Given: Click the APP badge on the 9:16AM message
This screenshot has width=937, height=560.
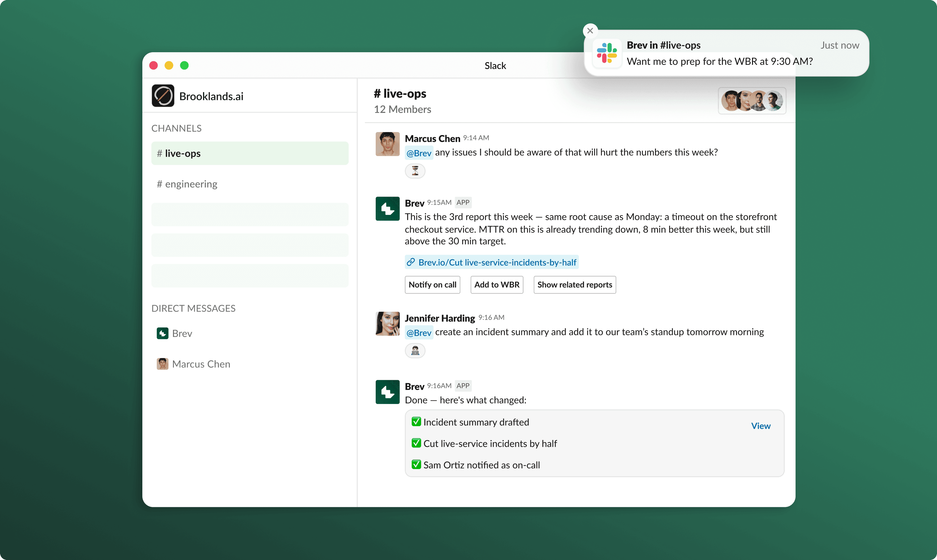Looking at the screenshot, I should tap(463, 386).
